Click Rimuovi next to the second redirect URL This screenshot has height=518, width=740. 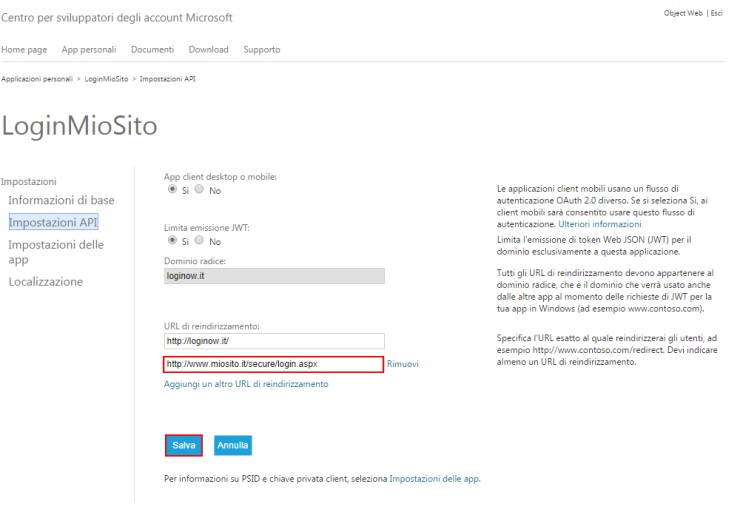pyautogui.click(x=402, y=364)
